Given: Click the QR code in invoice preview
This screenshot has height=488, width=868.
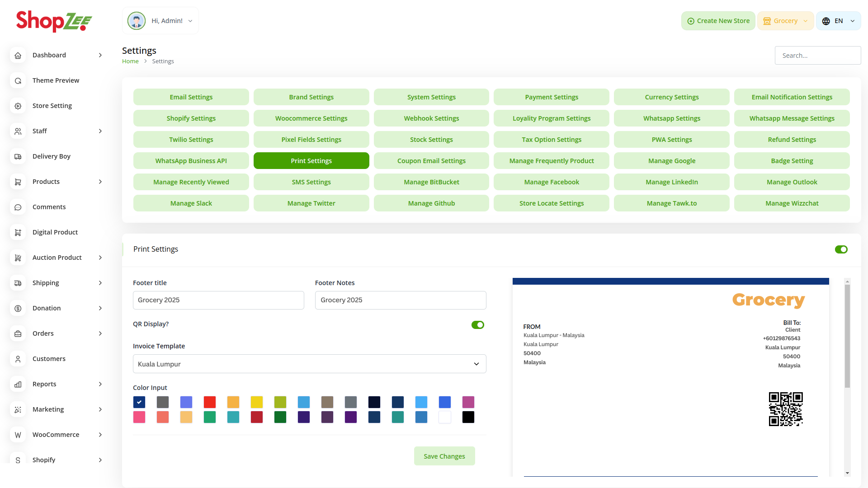Looking at the screenshot, I should (786, 409).
